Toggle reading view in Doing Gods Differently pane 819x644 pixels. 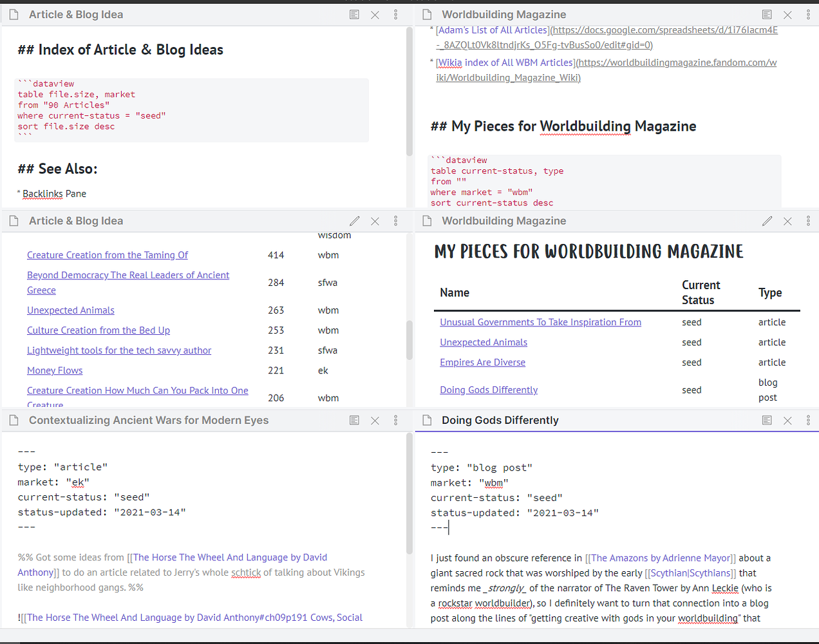coord(767,420)
